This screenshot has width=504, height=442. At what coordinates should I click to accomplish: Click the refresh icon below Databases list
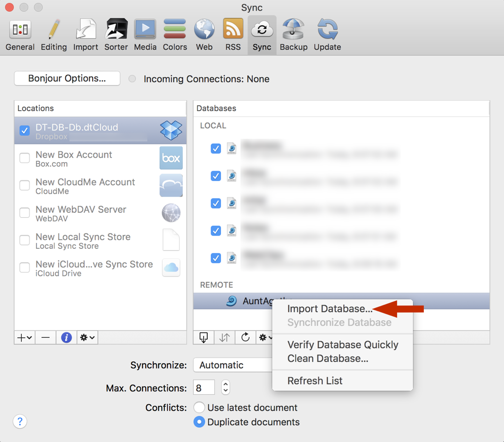[245, 337]
